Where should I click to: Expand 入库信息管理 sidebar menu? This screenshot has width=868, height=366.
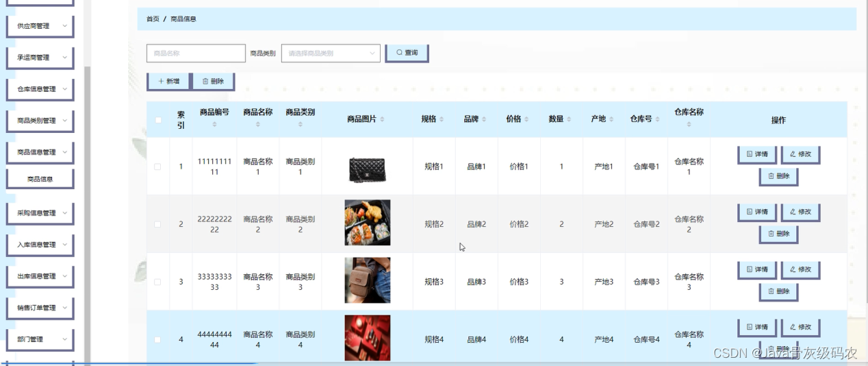click(40, 245)
